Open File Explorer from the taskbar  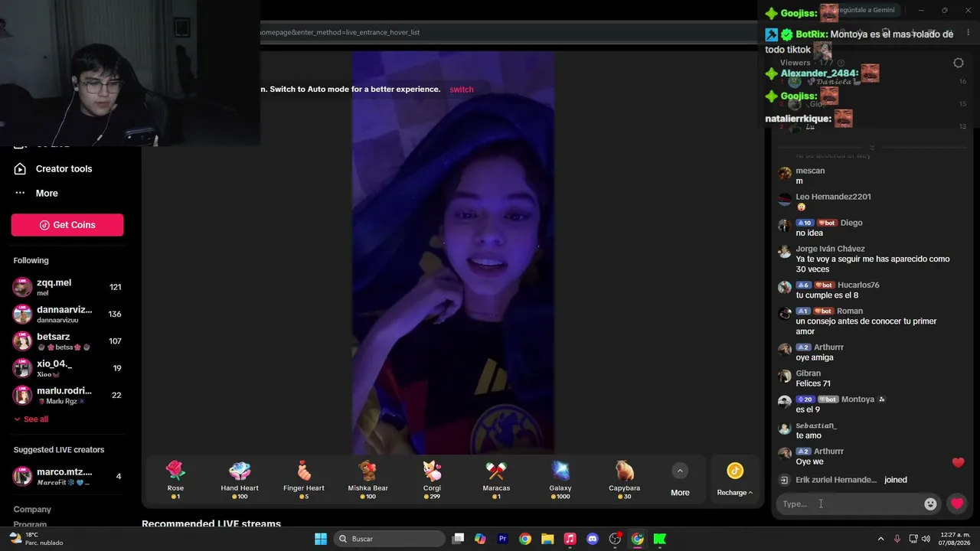547,539
